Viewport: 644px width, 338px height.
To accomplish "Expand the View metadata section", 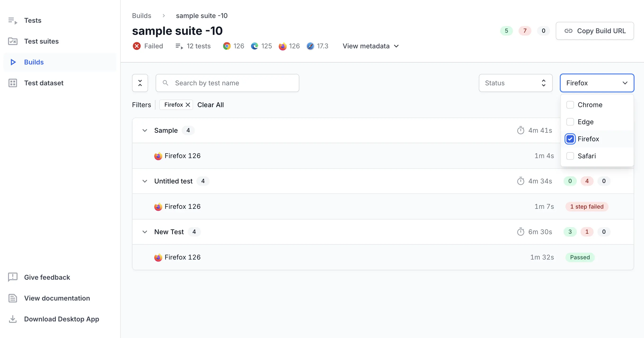I will tap(371, 46).
